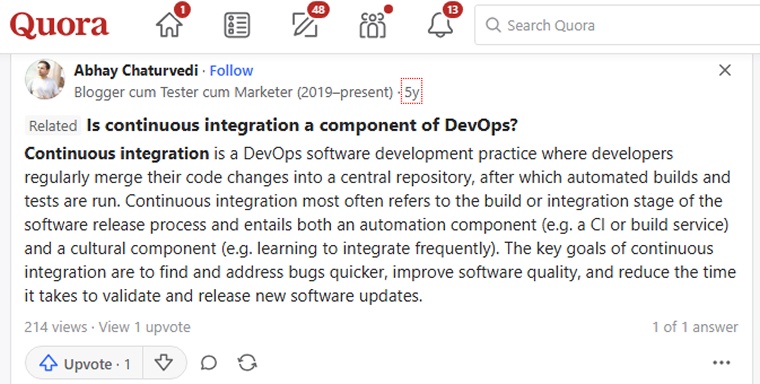The height and width of the screenshot is (384, 760).
Task: Open Abhay Chaturvedi's profile name
Action: tap(136, 71)
